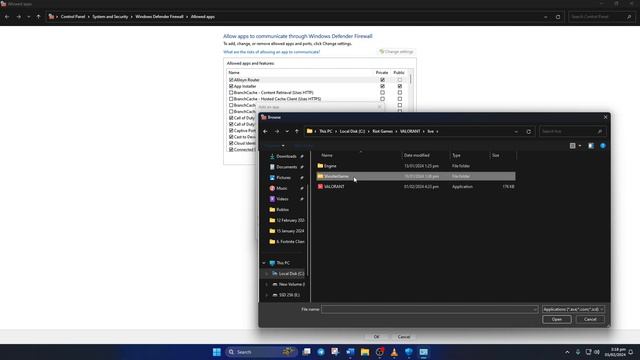Click Riot Games in Browse breadcrumb path

tap(382, 131)
